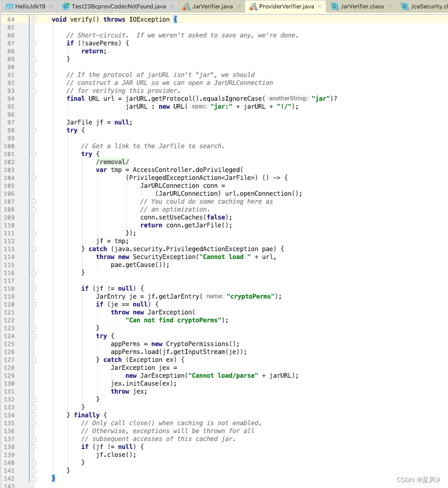This screenshot has height=488, width=448.
Task: Collapse the verify() method at line 84
Action: [x=34, y=20]
